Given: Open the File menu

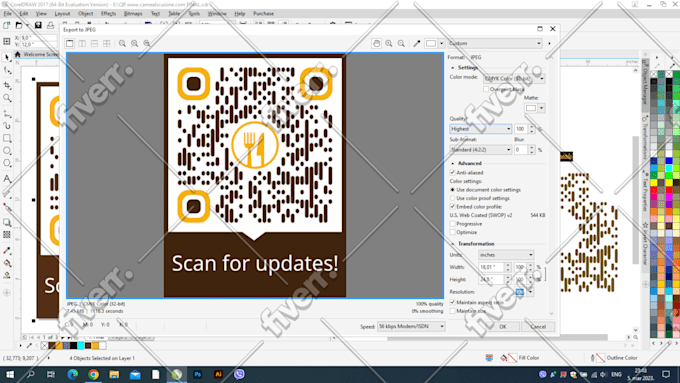Looking at the screenshot, I should coord(8,13).
